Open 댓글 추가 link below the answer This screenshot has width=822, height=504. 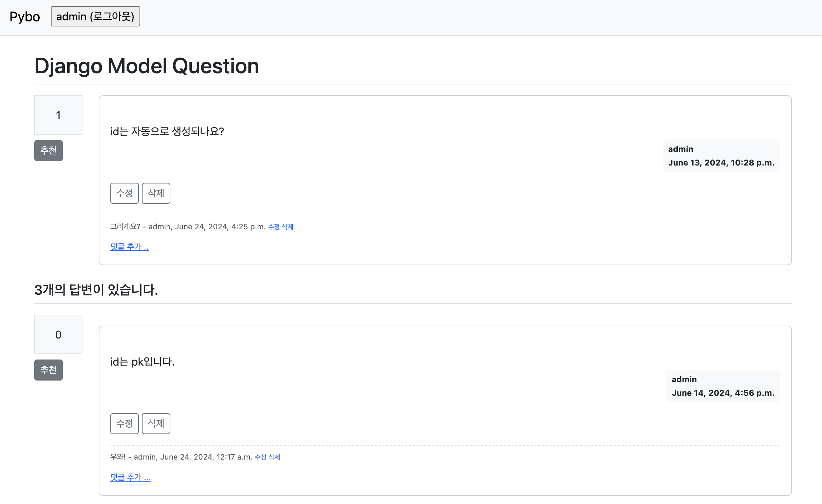(130, 477)
